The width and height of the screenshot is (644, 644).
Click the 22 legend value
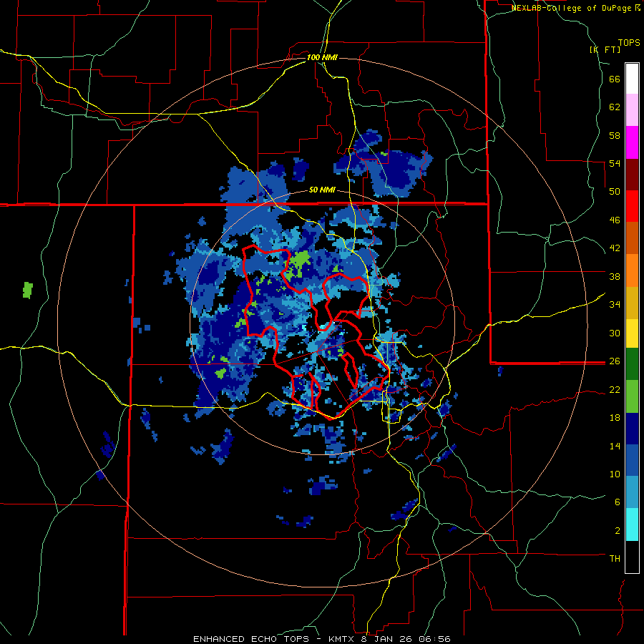(x=615, y=389)
